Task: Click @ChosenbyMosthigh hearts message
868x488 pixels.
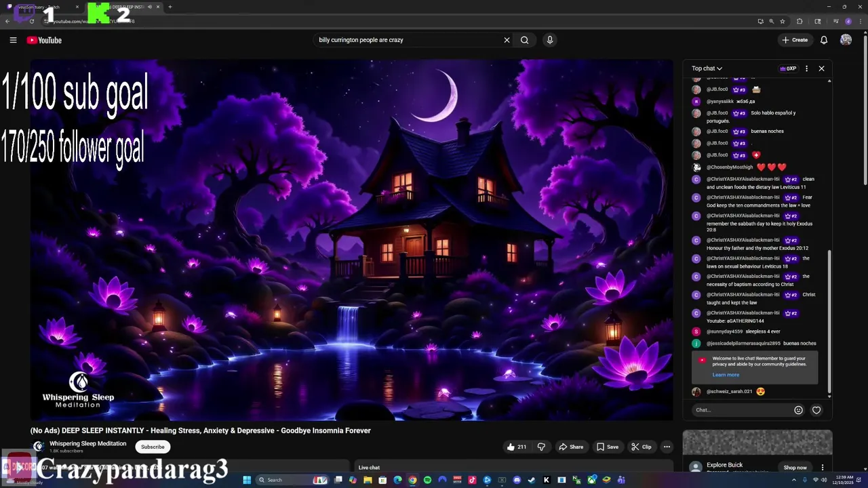Action: pyautogui.click(x=755, y=167)
